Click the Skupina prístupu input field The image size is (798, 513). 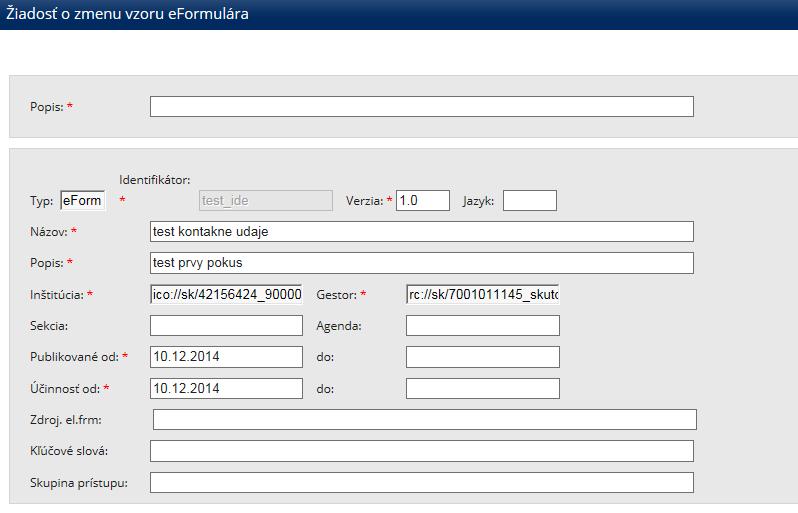pos(421,482)
